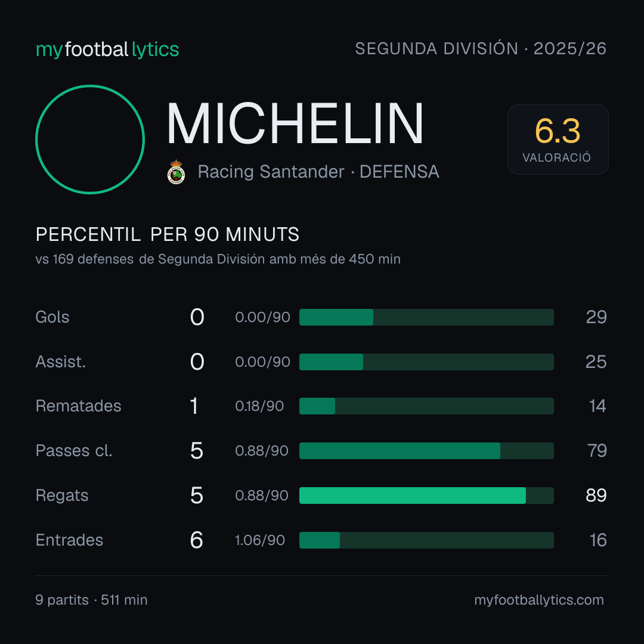The width and height of the screenshot is (644, 644).
Task: Click the Rematades percentile bar
Action: [426, 406]
